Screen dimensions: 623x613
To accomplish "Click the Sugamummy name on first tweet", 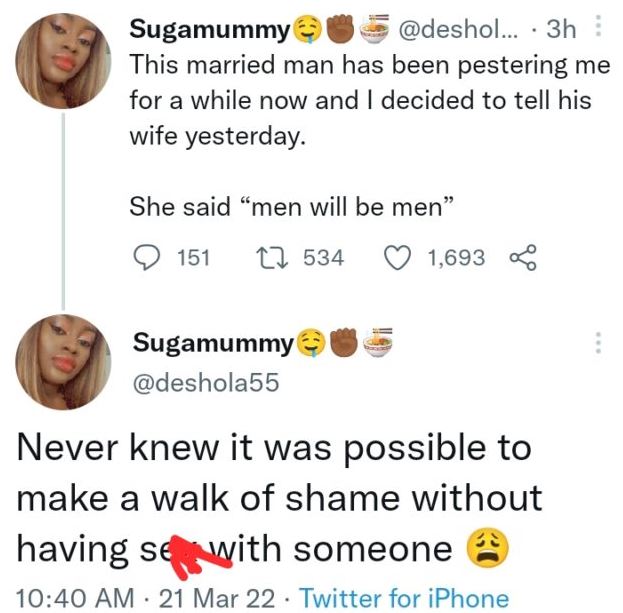I will (x=208, y=30).
